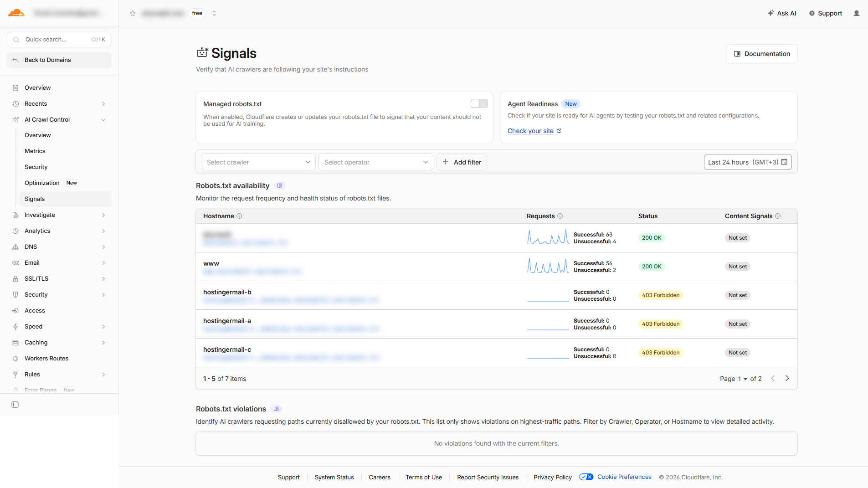Expand the DNS section chevron
The image size is (868, 488).
pyautogui.click(x=103, y=247)
